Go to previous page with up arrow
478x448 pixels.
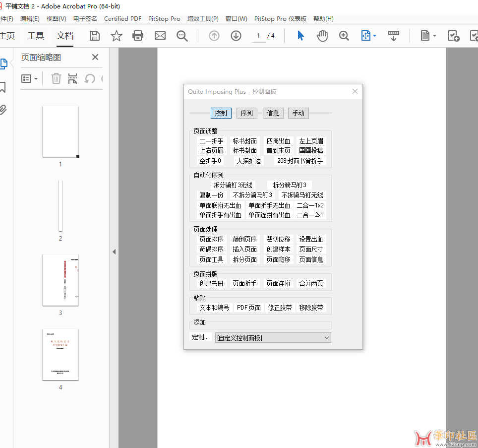click(x=214, y=36)
